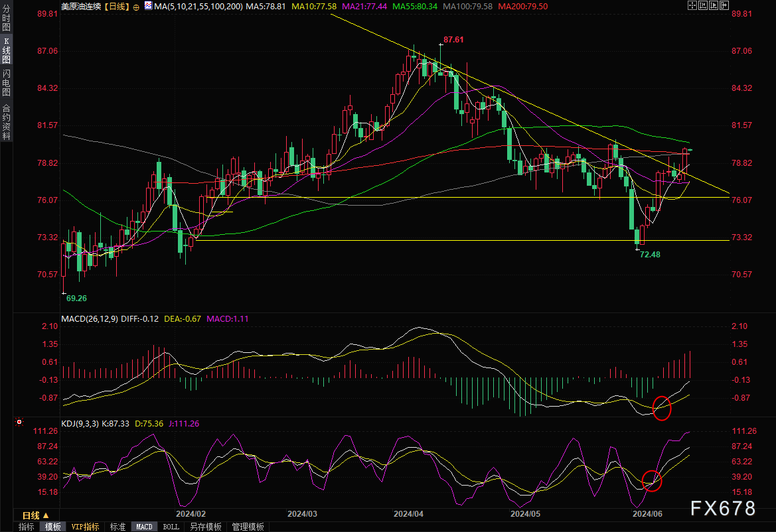
Task: Select the 模板 bottom tab
Action: [x=52, y=527]
